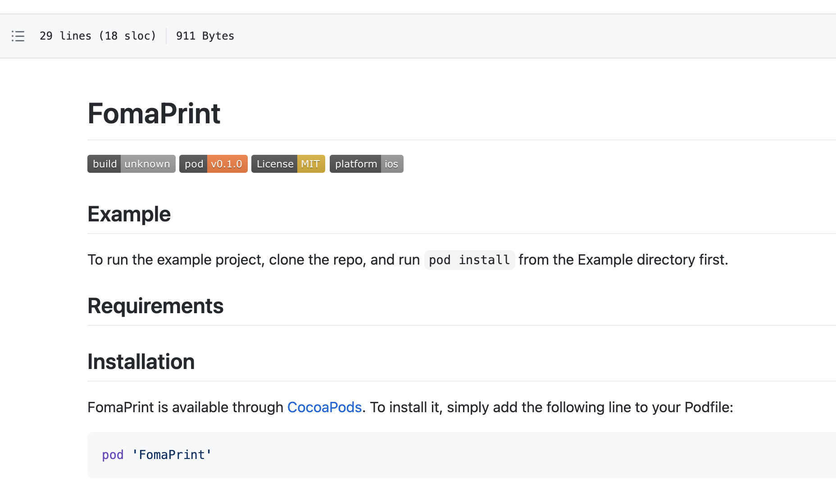Click the Example section heading

pos(129,214)
